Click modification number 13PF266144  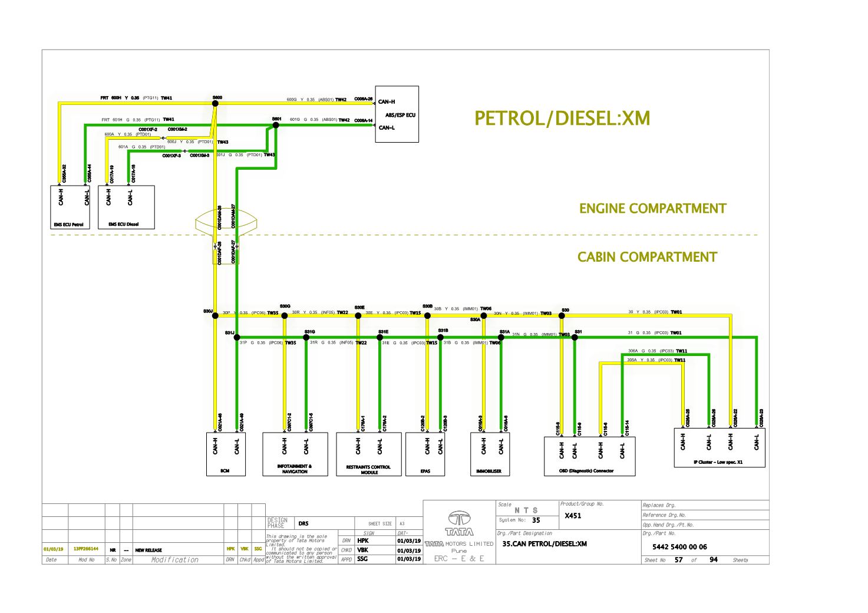[87, 549]
